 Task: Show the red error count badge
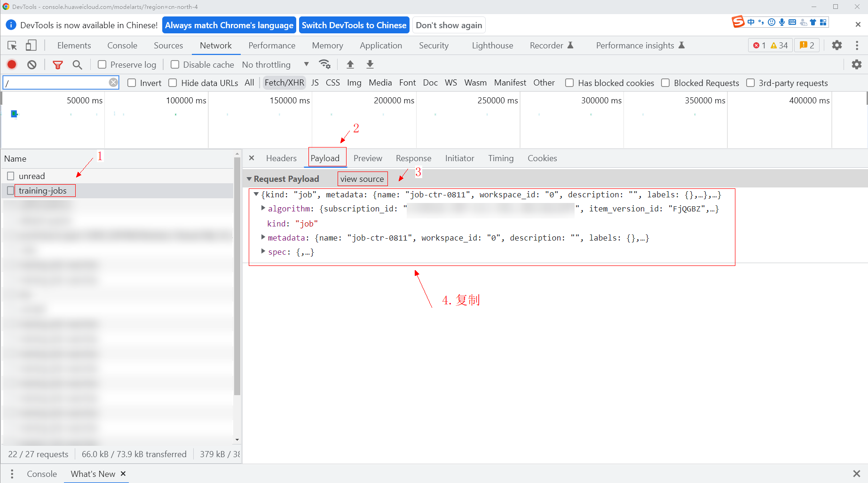pos(759,45)
